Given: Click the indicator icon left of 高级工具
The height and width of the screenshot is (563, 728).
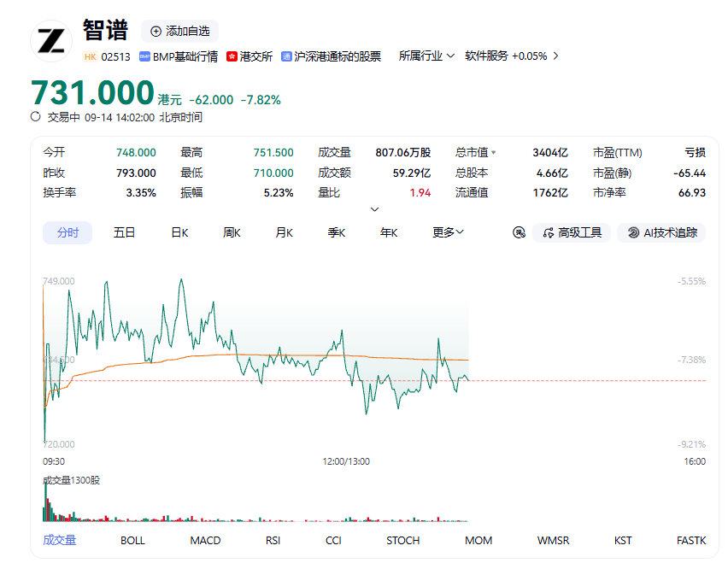Looking at the screenshot, I should [519, 232].
